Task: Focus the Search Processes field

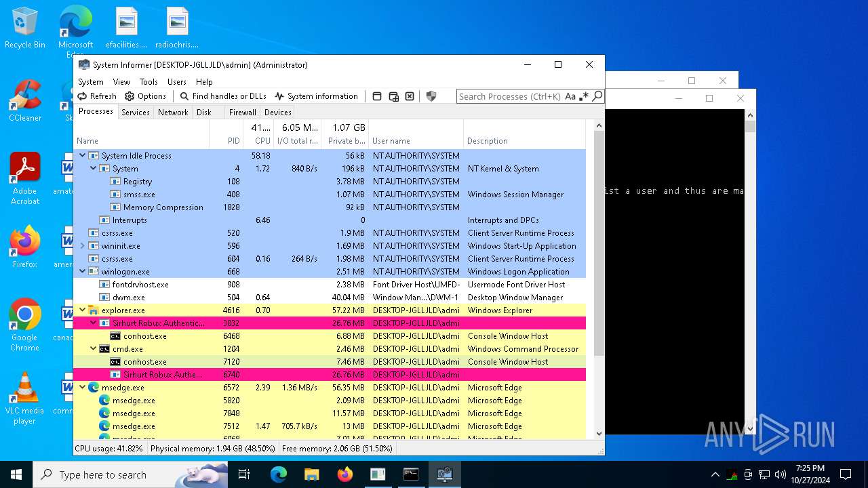Action: (x=510, y=96)
